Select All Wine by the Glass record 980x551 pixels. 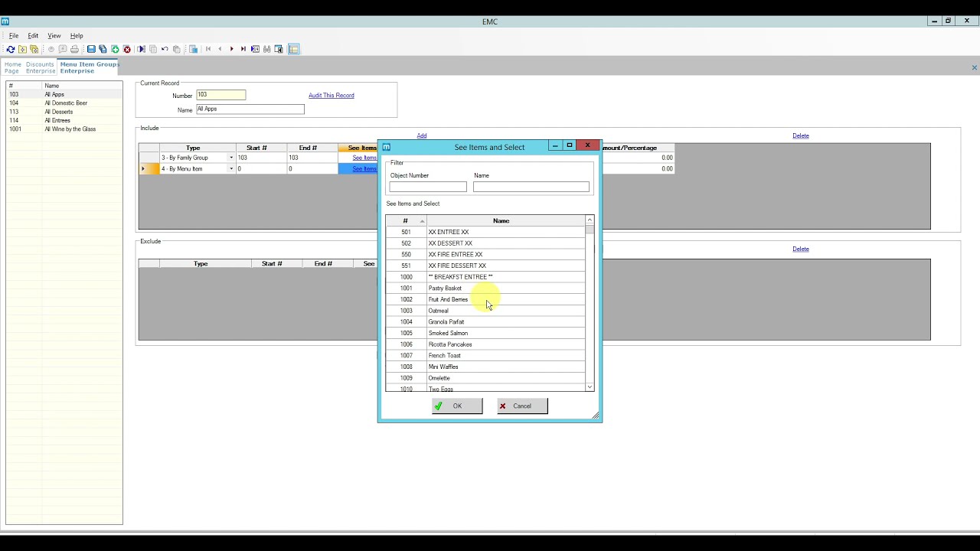click(64, 129)
